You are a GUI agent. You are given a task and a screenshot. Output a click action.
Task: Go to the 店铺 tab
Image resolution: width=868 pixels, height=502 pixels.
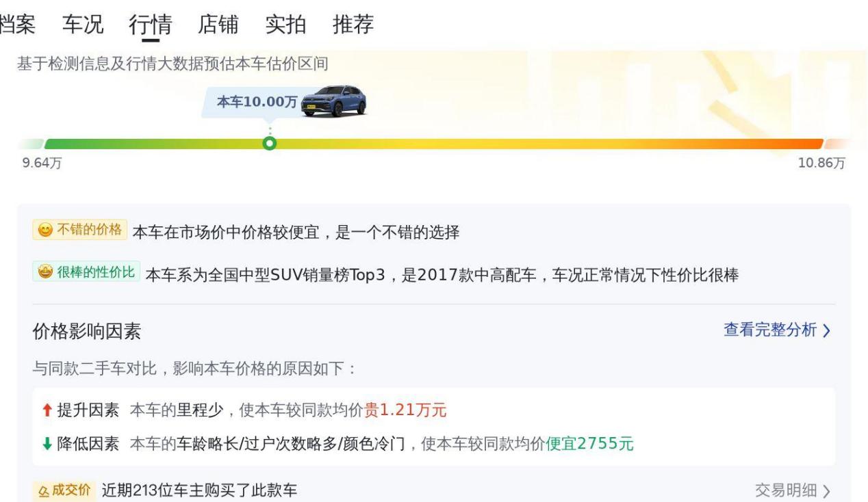(218, 25)
